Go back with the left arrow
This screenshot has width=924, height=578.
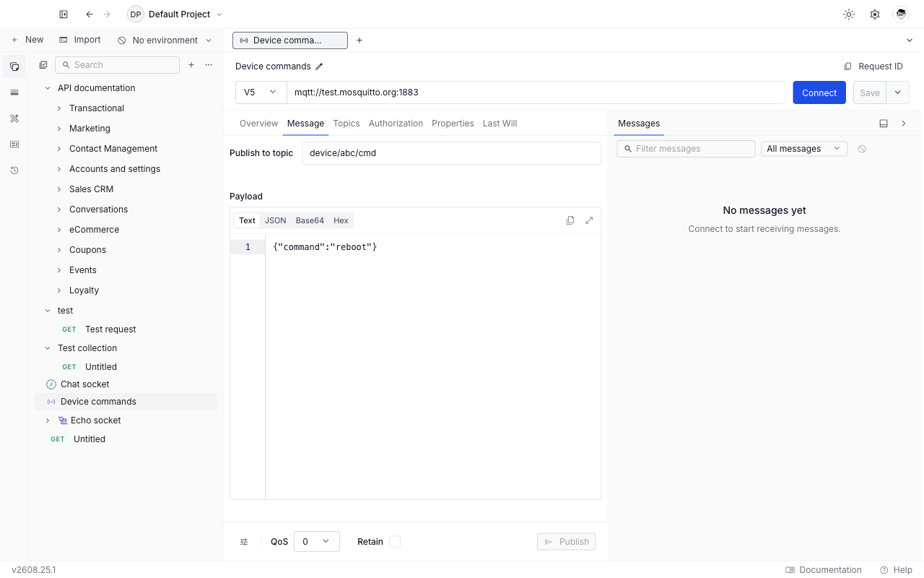(x=90, y=14)
